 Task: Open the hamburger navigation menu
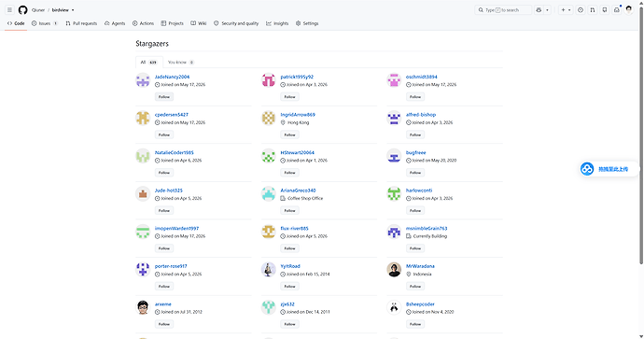pyautogui.click(x=9, y=10)
